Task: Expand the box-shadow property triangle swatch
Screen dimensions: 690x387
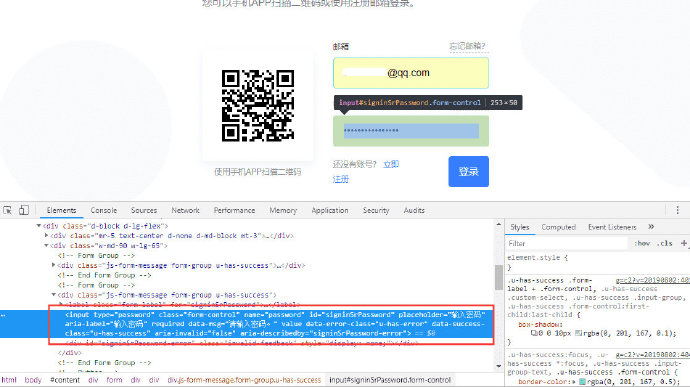Action: point(535,333)
